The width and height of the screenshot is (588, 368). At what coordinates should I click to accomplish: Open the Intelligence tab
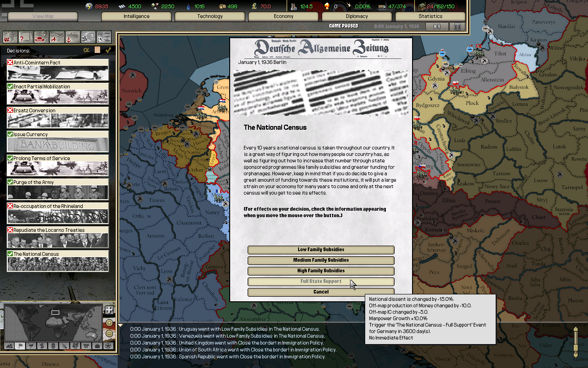coord(136,17)
